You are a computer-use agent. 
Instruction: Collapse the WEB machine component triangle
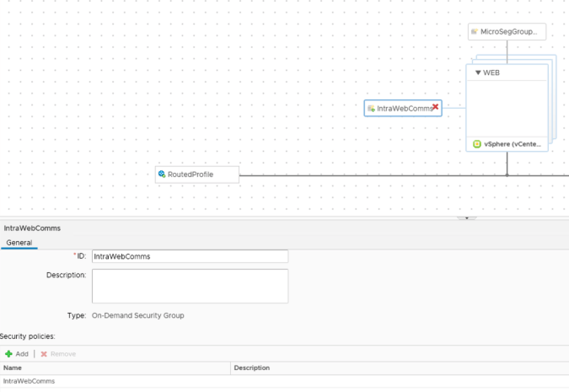point(478,72)
